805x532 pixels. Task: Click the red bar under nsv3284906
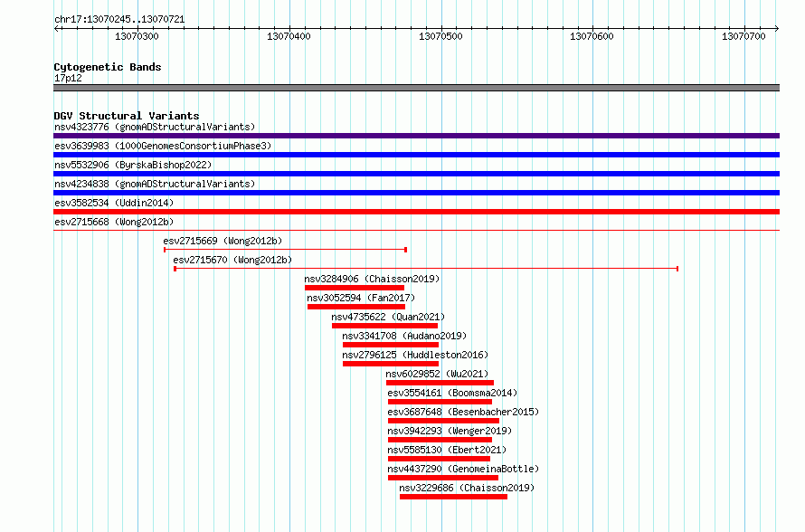(355, 288)
